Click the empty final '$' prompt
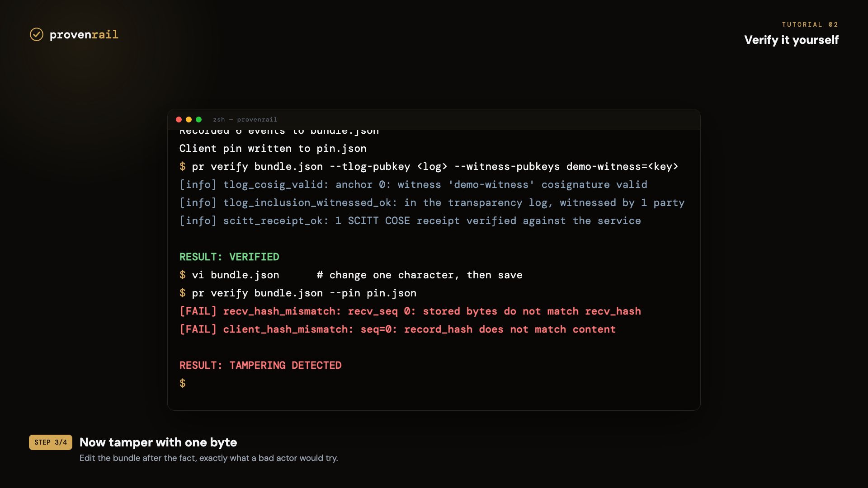Image resolution: width=868 pixels, height=488 pixels. pos(183,384)
